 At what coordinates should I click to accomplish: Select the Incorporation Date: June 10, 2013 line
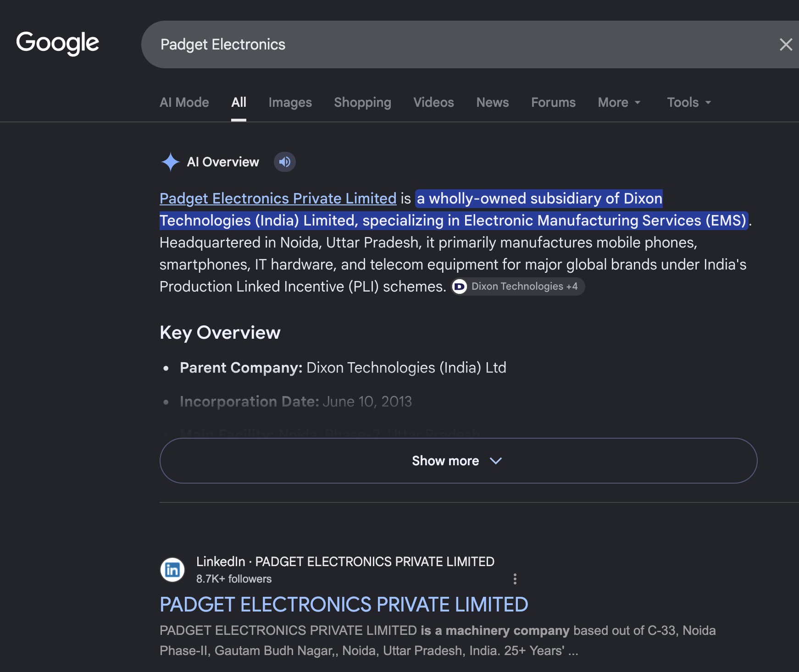tap(296, 402)
